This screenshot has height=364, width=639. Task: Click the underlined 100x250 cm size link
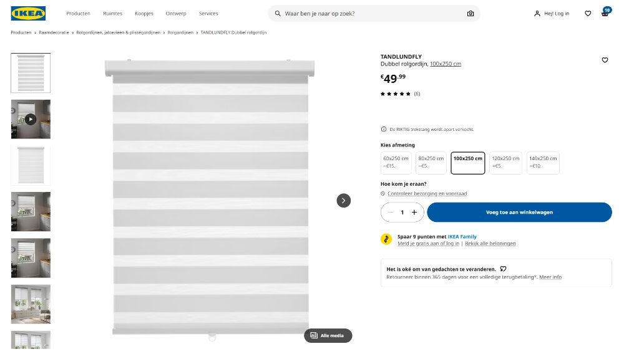(446, 64)
